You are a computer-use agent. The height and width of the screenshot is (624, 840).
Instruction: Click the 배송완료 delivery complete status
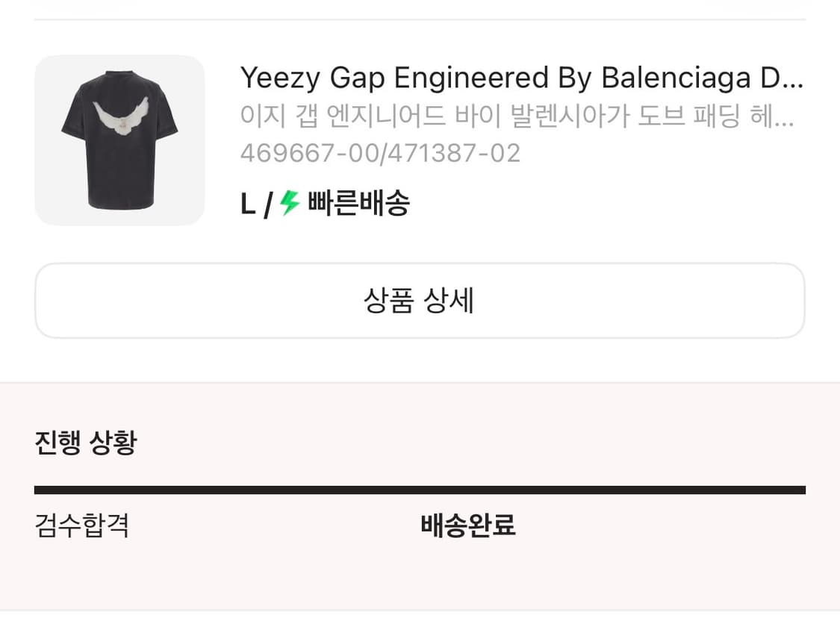[x=469, y=526]
